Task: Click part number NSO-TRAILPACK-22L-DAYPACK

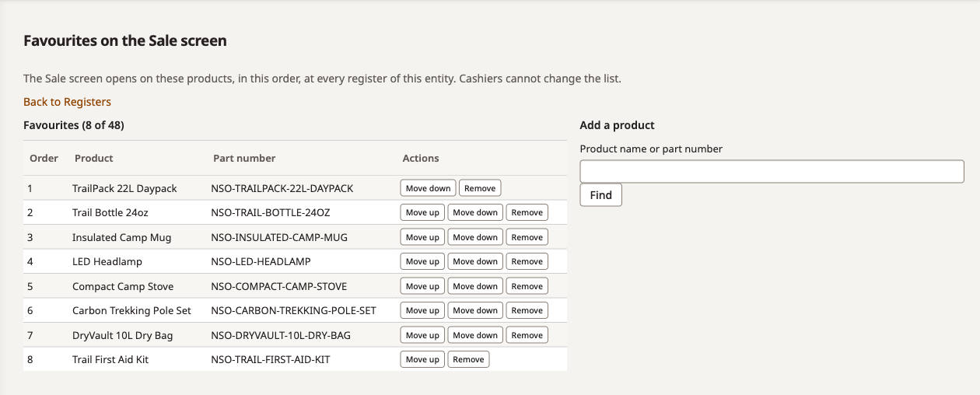Action: coord(282,188)
